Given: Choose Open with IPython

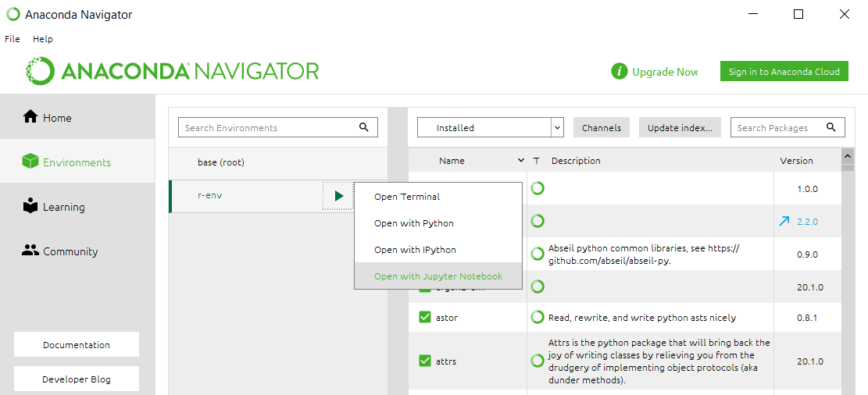Looking at the screenshot, I should (x=438, y=250).
